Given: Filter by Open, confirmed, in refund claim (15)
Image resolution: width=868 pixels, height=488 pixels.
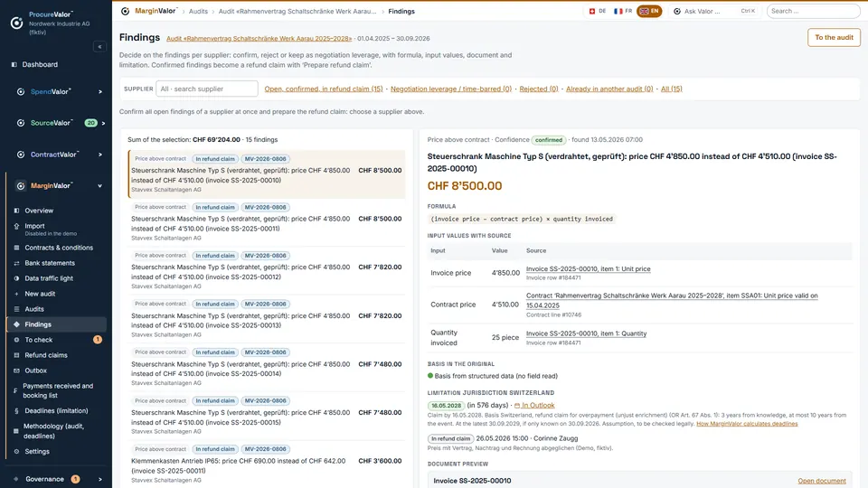Looking at the screenshot, I should (x=324, y=89).
